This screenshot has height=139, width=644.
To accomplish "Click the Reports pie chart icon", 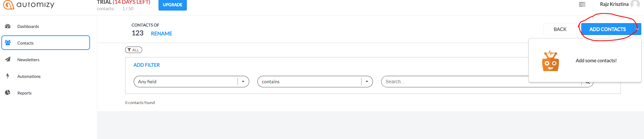I will [x=8, y=92].
